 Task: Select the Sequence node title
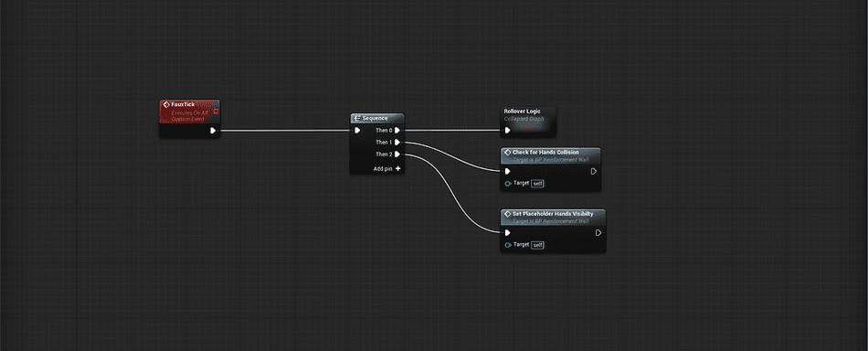point(375,119)
